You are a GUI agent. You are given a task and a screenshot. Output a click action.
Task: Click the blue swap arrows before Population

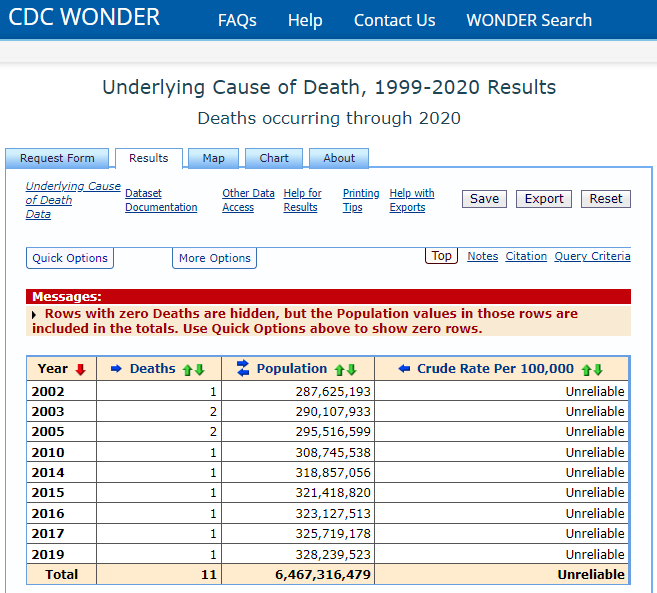[x=243, y=368]
